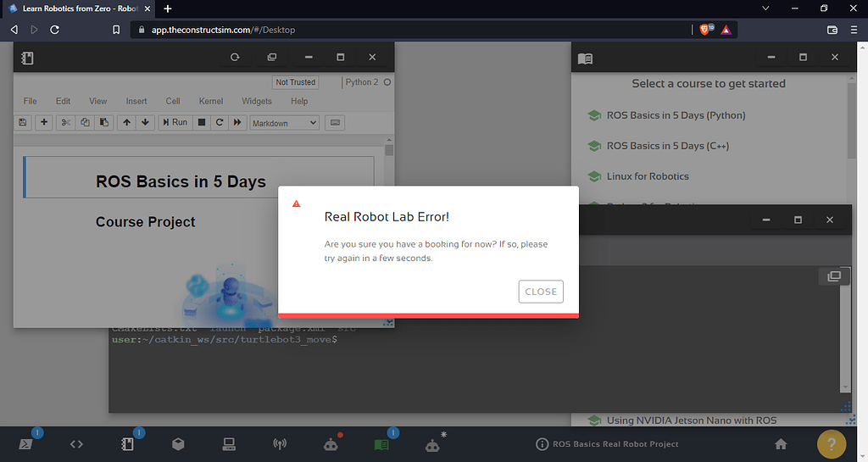Open the notebook icon in bottom dock

tap(127, 443)
